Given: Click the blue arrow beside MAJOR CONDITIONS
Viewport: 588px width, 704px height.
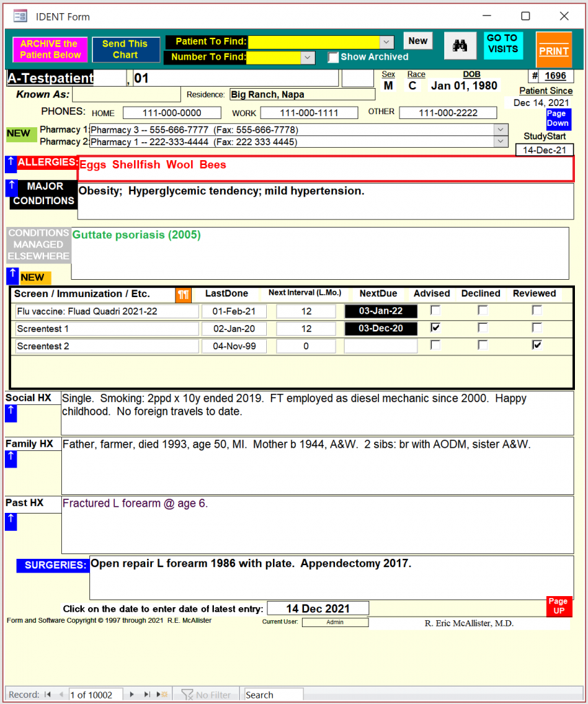Looking at the screenshot, I should (11, 188).
